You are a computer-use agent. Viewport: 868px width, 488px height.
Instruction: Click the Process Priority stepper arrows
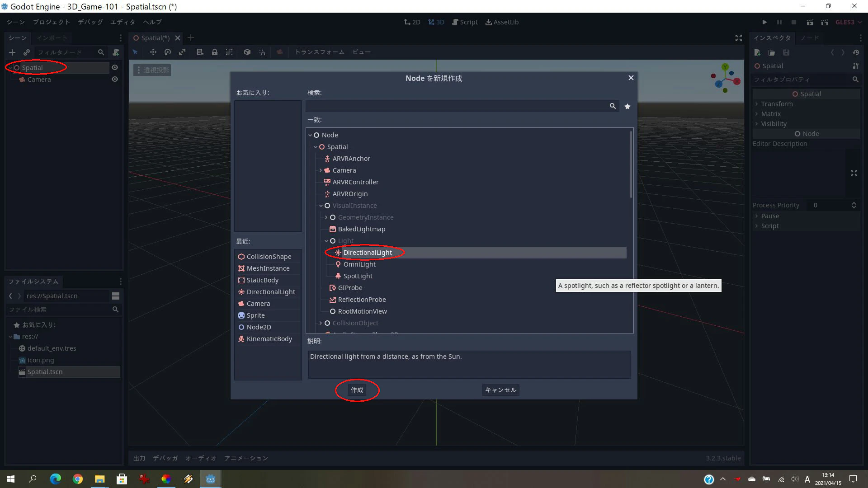click(x=854, y=205)
